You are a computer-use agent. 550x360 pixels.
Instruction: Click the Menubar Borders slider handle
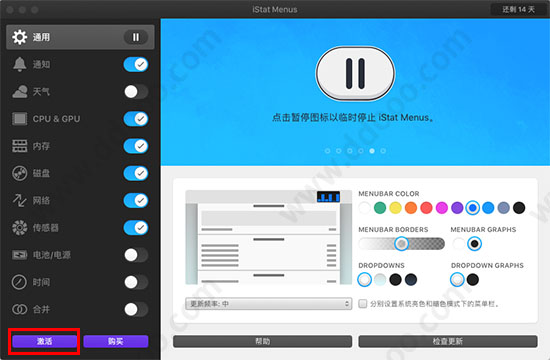402,244
